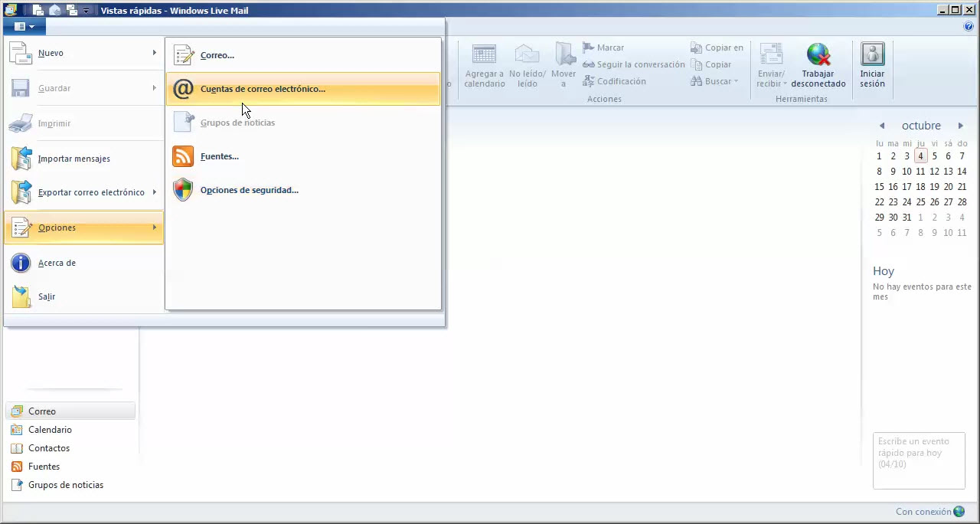Viewport: 980px width, 524px height.
Task: Click the reply envelope icon in quick access toolbar
Action: [55, 10]
